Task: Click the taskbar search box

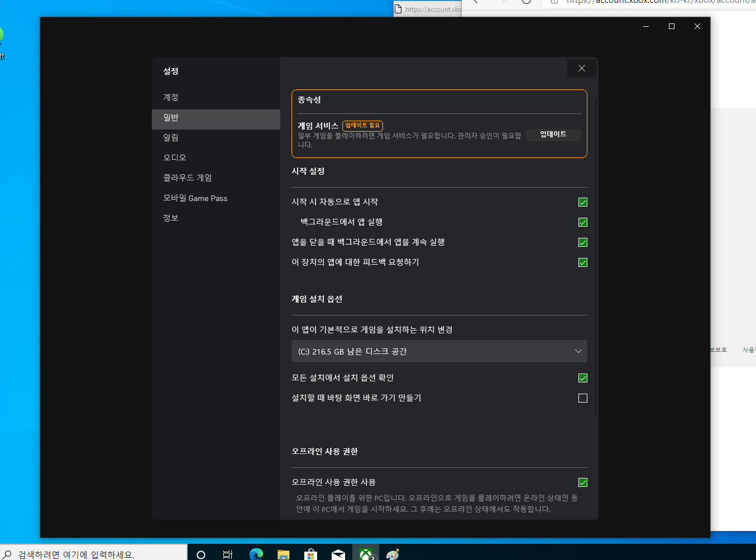Action: (93, 553)
